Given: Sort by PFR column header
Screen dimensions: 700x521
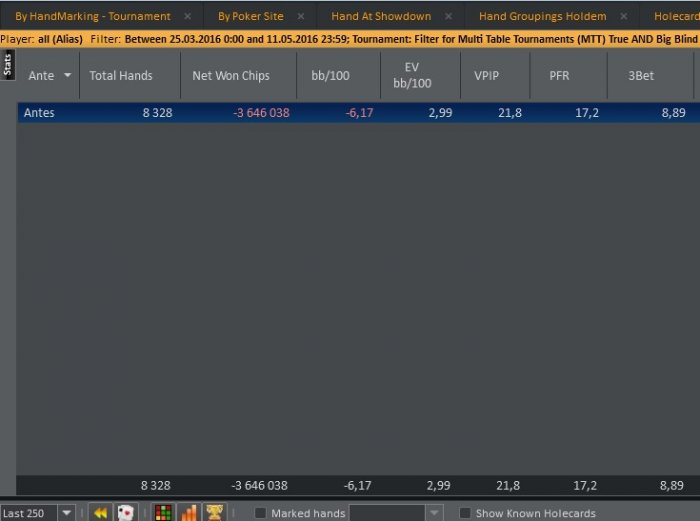Looking at the screenshot, I should coord(559,75).
